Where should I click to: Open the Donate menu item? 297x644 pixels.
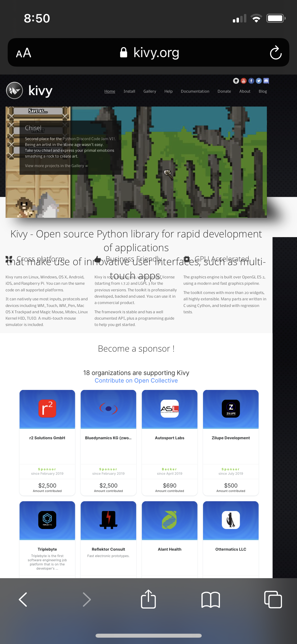pos(224,91)
